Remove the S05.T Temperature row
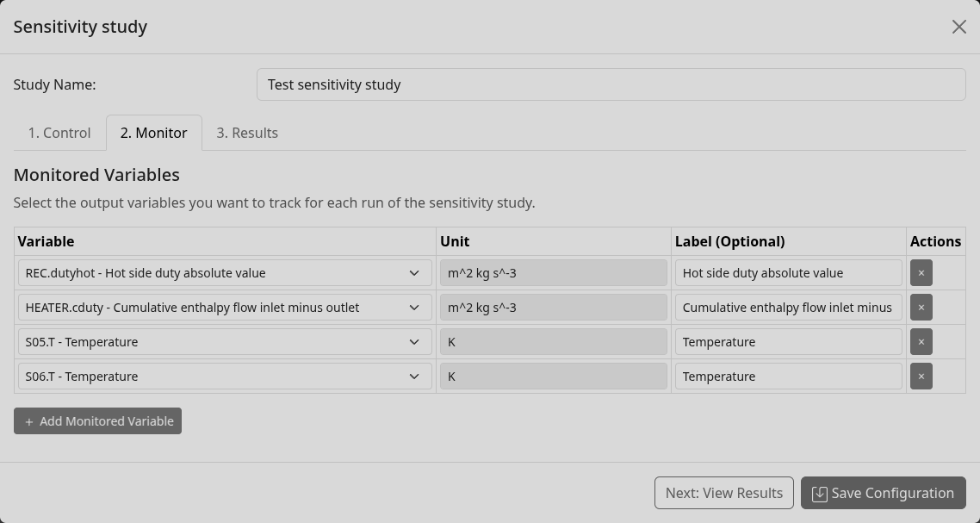The height and width of the screenshot is (523, 980). (x=921, y=342)
